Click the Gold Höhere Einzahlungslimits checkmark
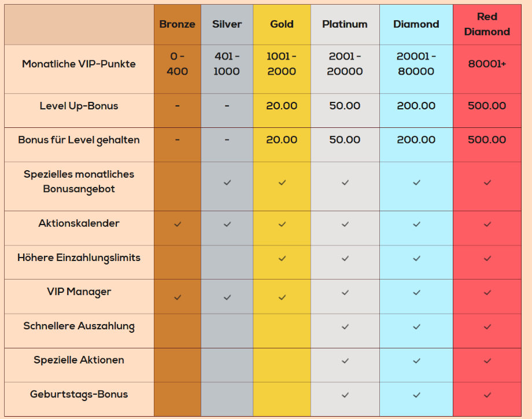Screen dimensions: 532x419 (x=282, y=258)
